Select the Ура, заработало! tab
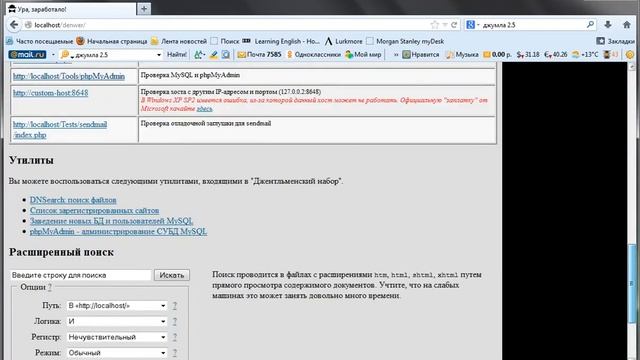The height and width of the screenshot is (360, 640). (x=71, y=9)
